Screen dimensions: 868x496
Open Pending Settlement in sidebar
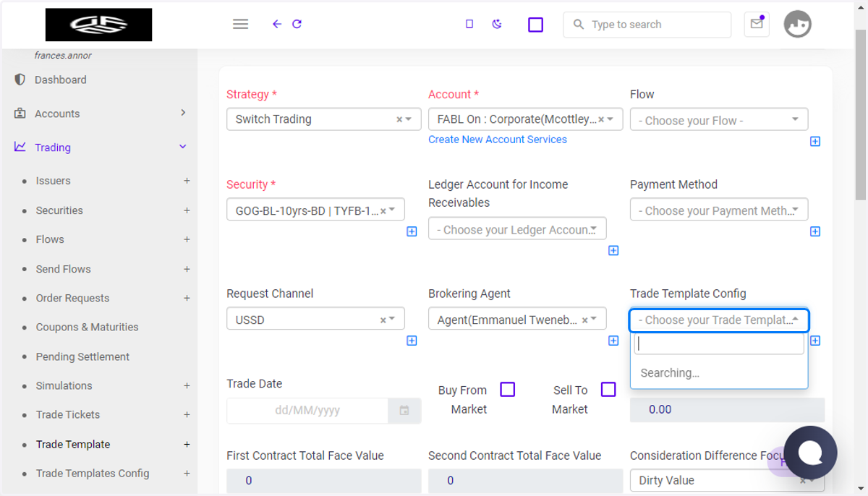click(x=83, y=356)
